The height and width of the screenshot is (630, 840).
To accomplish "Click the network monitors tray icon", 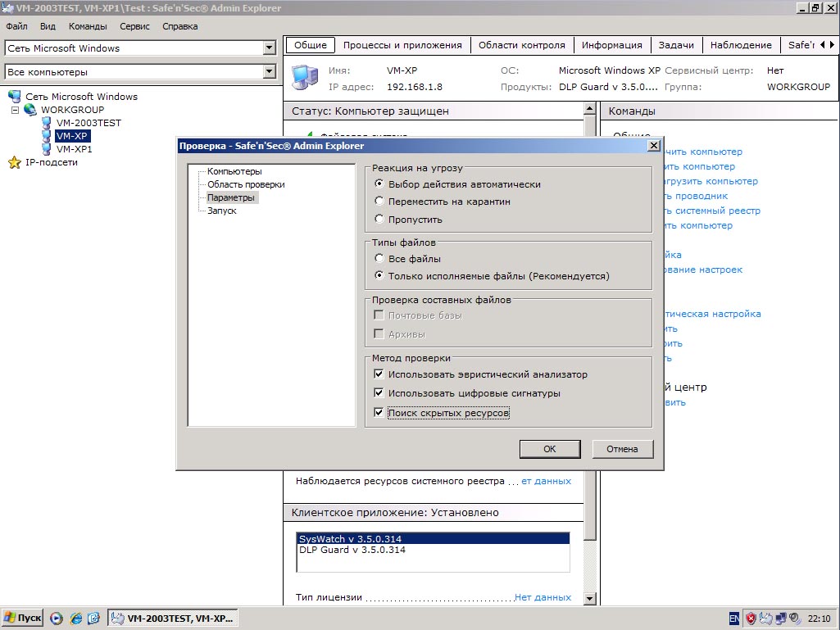I will click(x=781, y=619).
